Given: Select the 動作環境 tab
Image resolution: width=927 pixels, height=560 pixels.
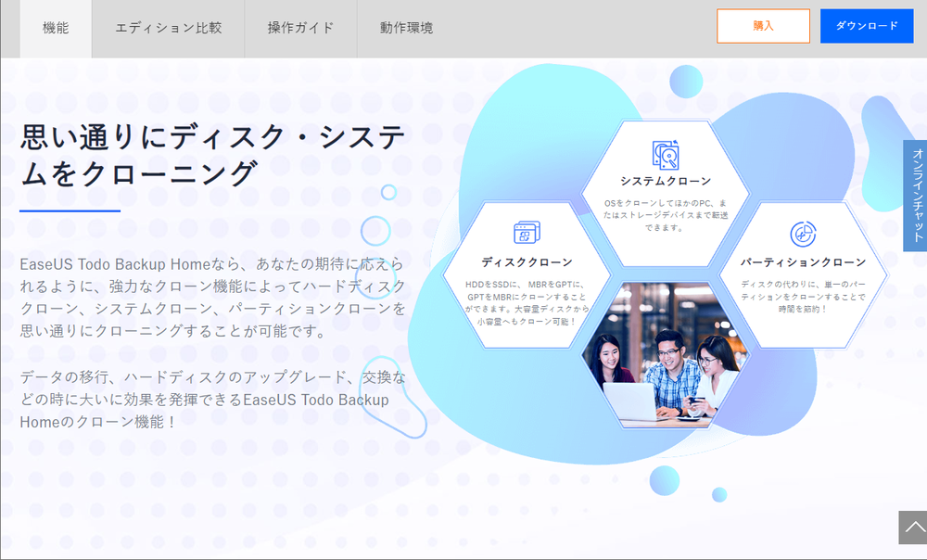Looking at the screenshot, I should [406, 29].
